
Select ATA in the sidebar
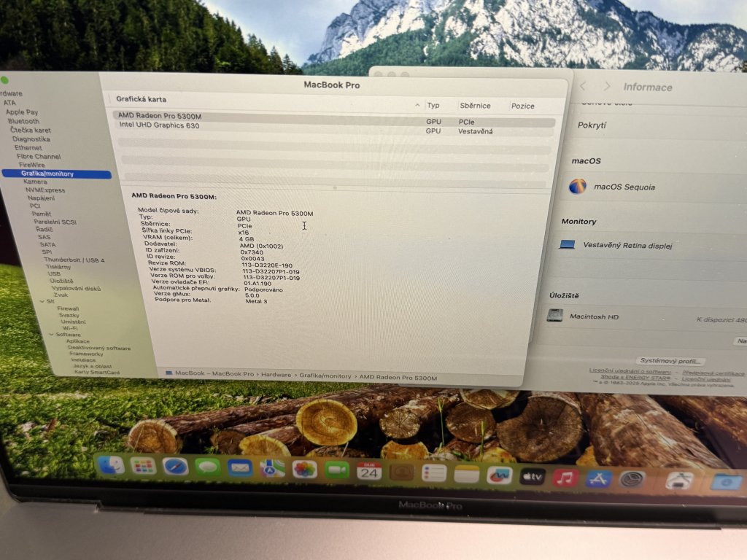(x=9, y=102)
